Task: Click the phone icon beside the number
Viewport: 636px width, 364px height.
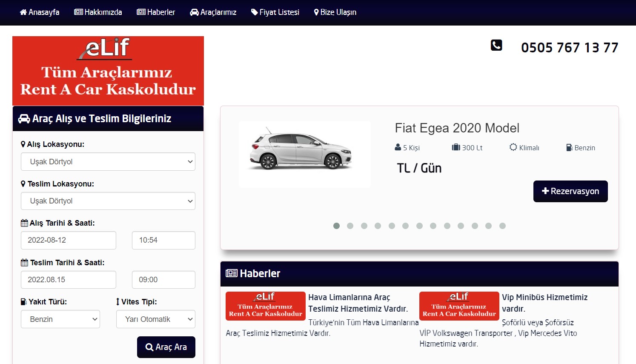Action: (496, 45)
